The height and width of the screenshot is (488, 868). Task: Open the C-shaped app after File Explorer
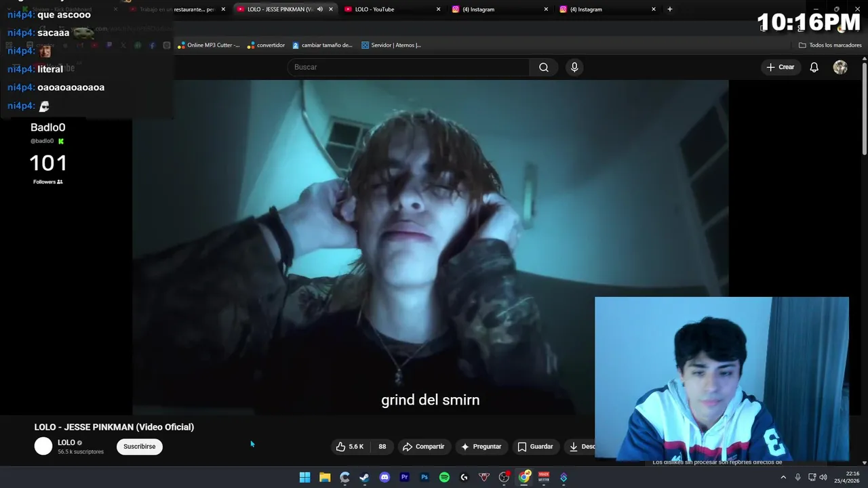[x=344, y=477]
